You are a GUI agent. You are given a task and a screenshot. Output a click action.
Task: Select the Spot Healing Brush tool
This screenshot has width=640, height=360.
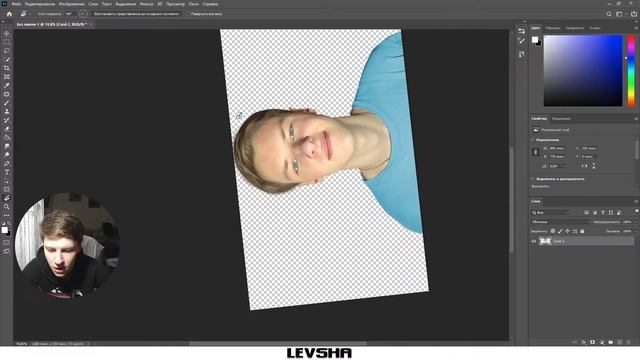7,94
